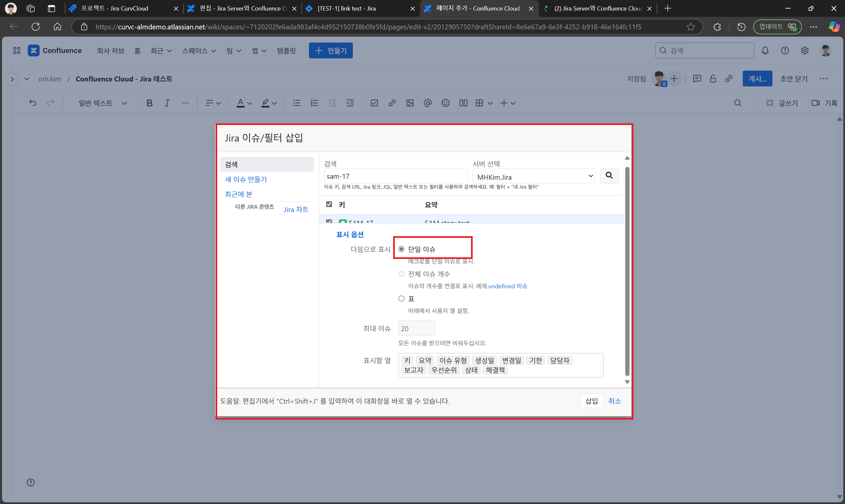The image size is (845, 504).
Task: Click the 글쓰기 AI button
Action: tap(782, 103)
